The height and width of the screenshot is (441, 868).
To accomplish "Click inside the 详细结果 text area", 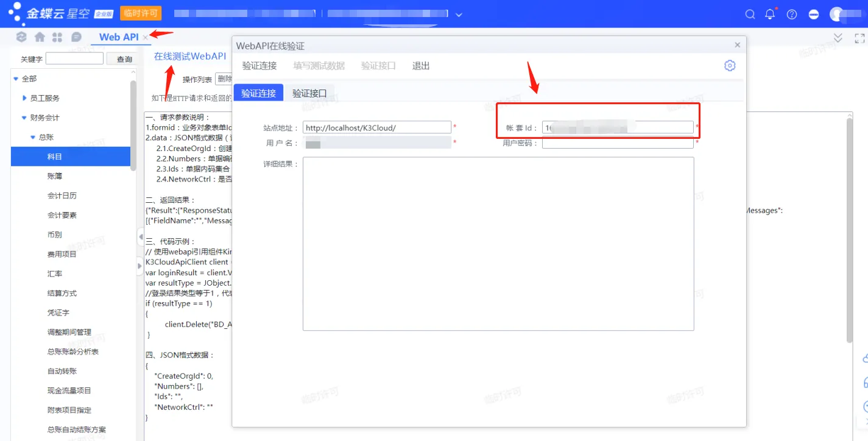I will click(x=498, y=244).
